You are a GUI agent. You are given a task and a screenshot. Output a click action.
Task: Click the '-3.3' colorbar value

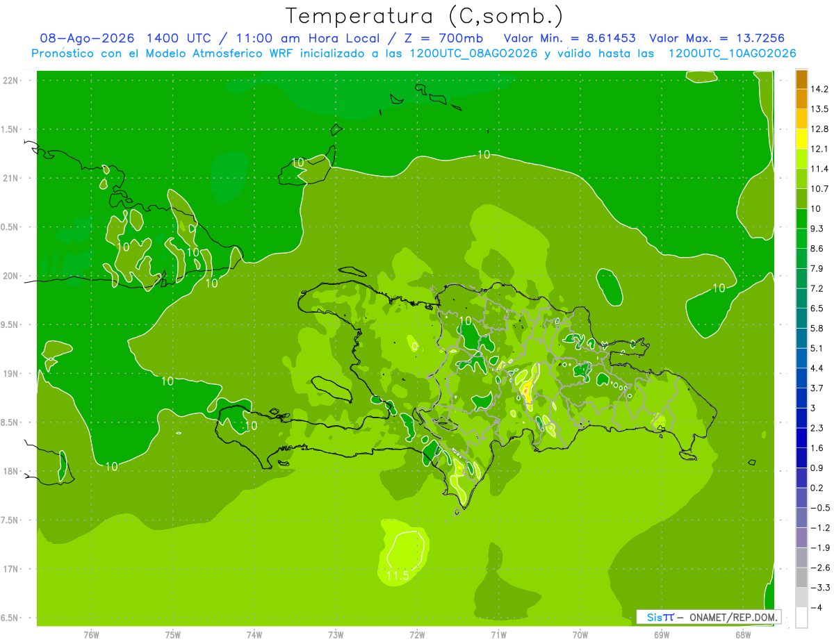[x=819, y=588]
